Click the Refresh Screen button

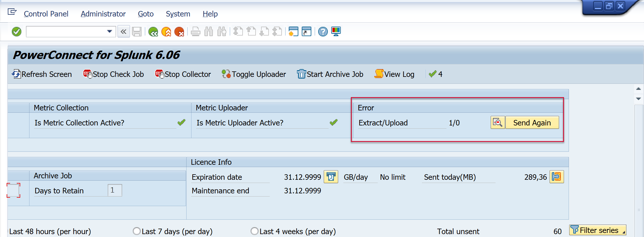click(x=42, y=74)
